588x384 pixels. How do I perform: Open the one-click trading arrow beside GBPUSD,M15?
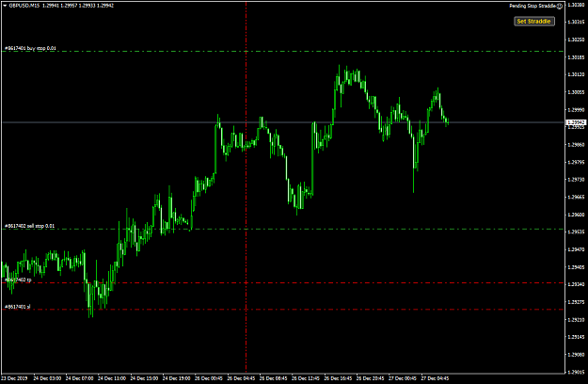5,6
